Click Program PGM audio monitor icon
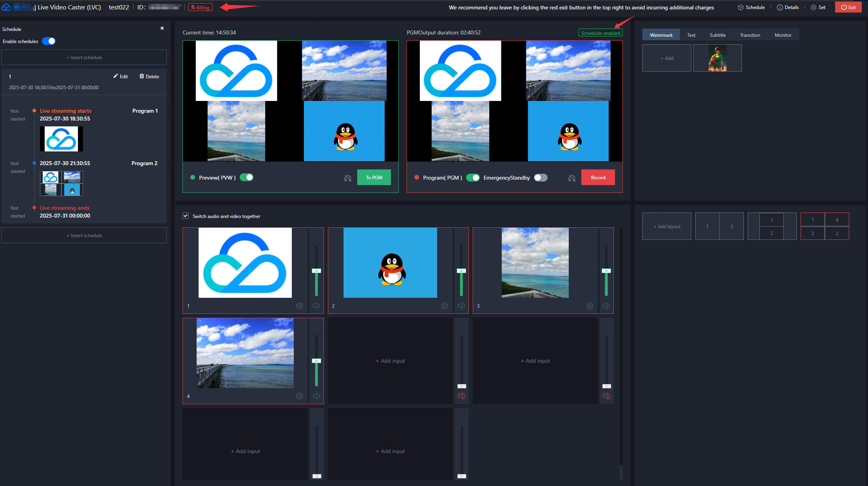868x486 pixels. (x=572, y=178)
